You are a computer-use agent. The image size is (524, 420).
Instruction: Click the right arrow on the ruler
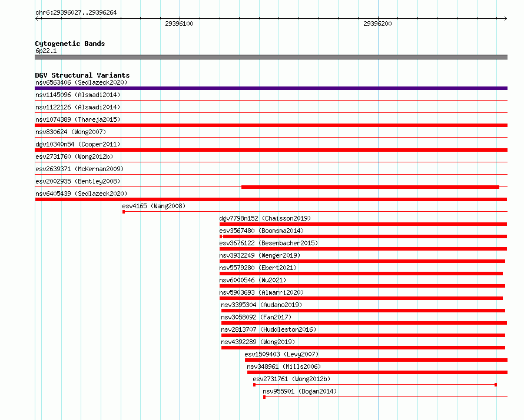[505, 18]
